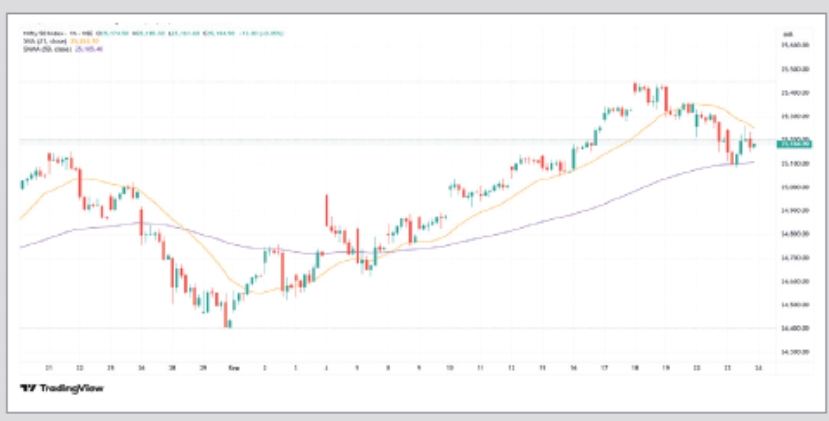Click the last candle at chart's right edge

753,146
